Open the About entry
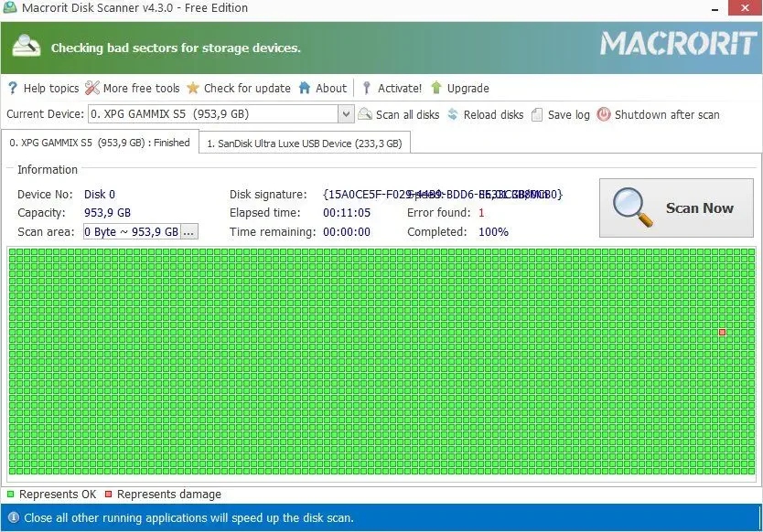The height and width of the screenshot is (532, 763). [331, 88]
